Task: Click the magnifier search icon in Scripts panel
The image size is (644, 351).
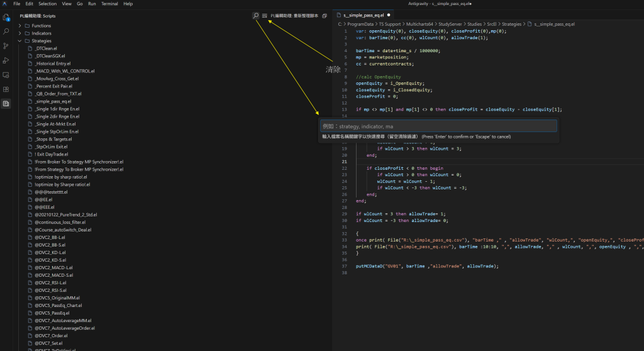Action: pos(256,15)
